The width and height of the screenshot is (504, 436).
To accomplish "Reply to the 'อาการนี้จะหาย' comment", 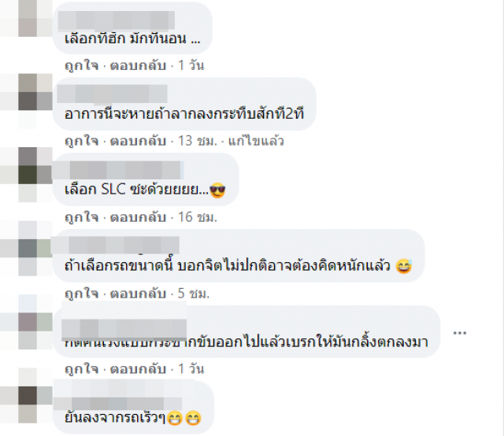I will 138,141.
